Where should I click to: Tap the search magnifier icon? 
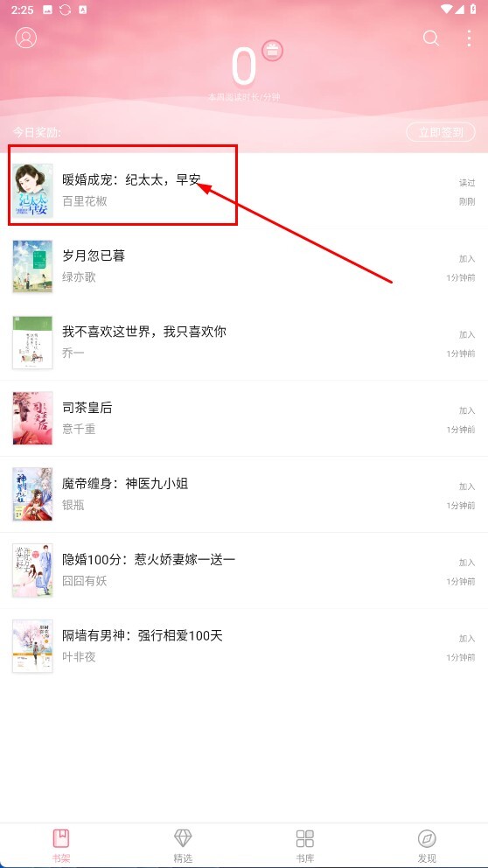click(x=431, y=38)
